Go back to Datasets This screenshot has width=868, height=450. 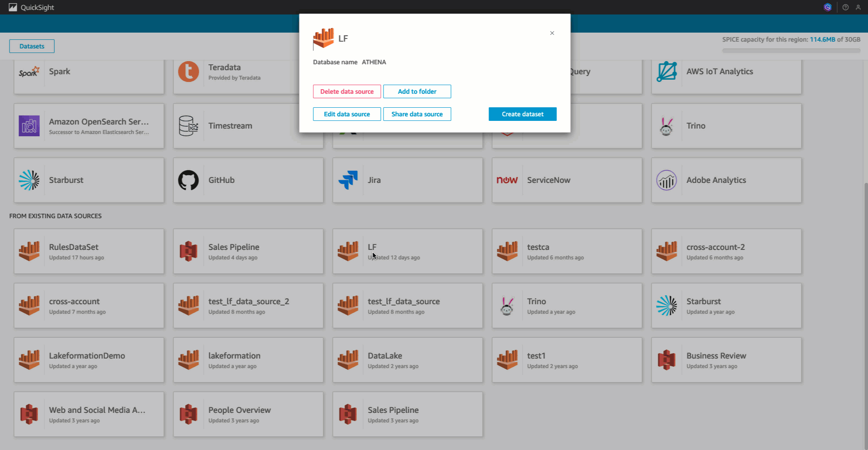click(32, 46)
